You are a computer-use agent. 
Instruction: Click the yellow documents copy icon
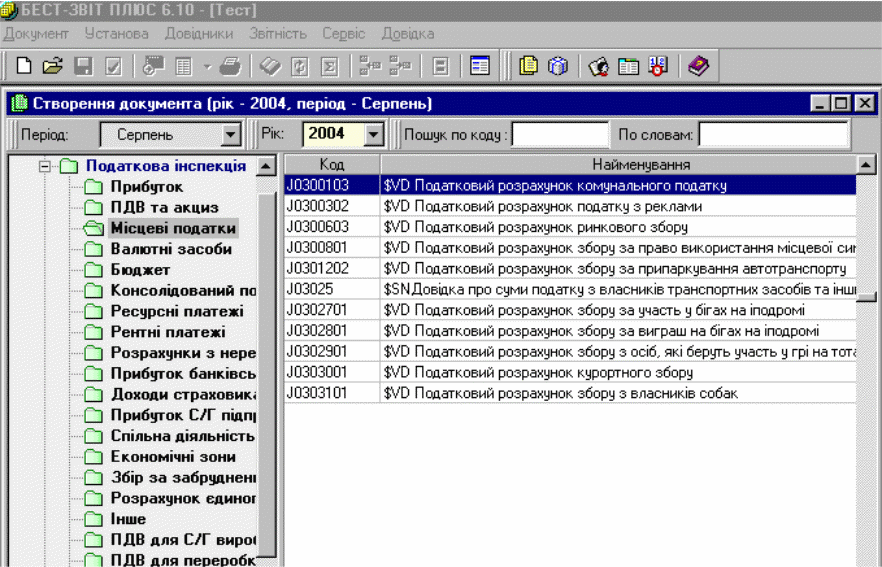click(528, 67)
